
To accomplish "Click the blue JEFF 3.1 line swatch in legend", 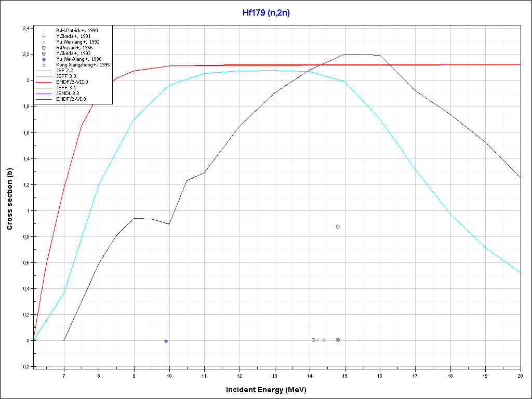I will point(44,88).
